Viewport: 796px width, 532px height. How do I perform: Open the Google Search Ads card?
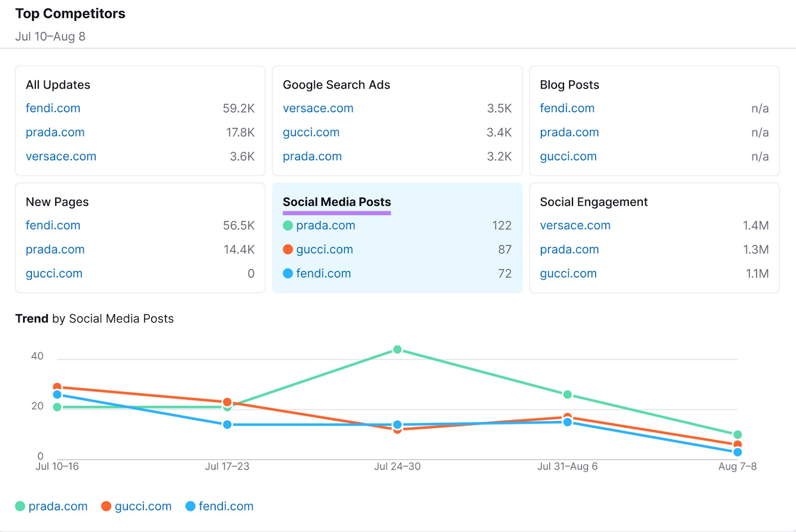pyautogui.click(x=336, y=85)
